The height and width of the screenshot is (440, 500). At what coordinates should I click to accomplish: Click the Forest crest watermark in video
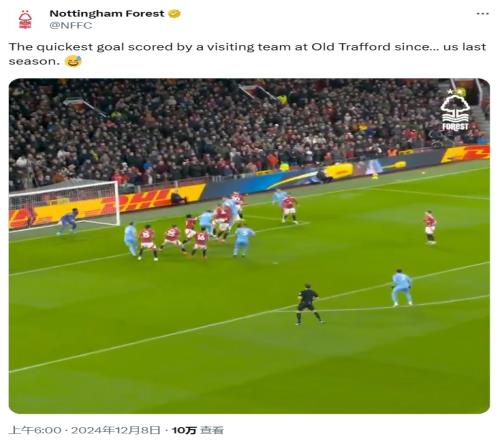tap(455, 113)
